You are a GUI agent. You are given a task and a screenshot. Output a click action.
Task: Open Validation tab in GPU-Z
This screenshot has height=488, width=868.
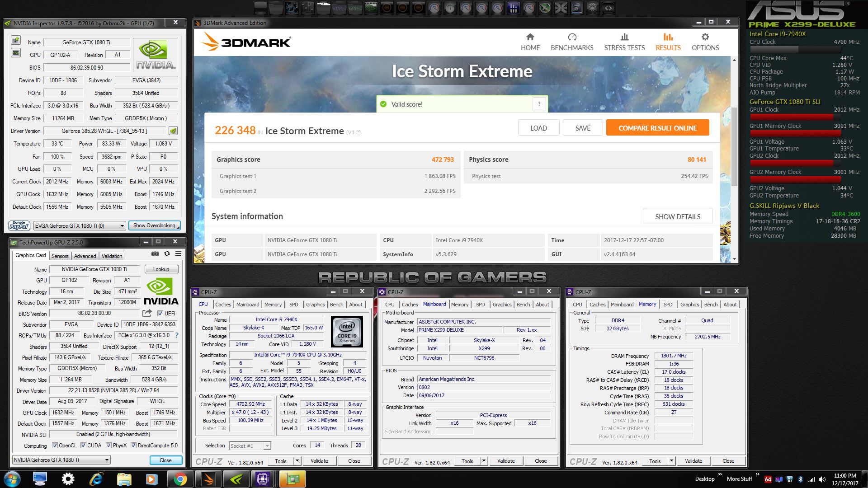click(x=112, y=256)
